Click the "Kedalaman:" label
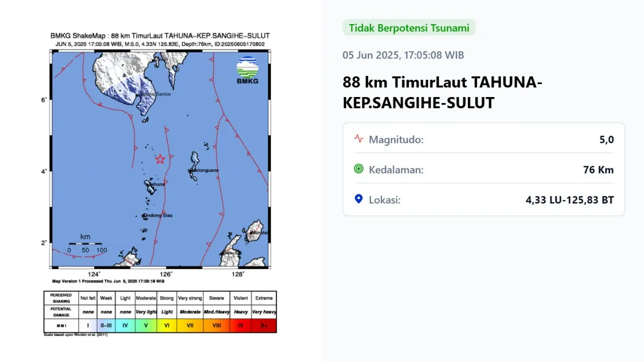644x362 pixels. [x=396, y=169]
